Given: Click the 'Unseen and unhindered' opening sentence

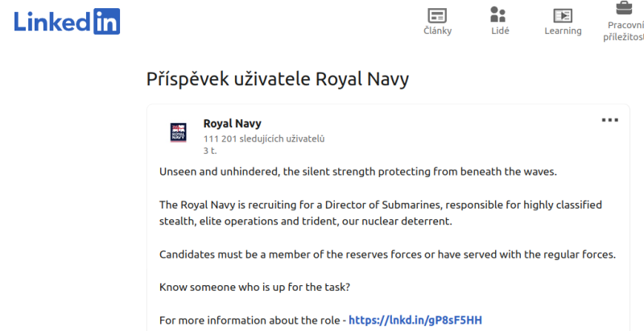Looking at the screenshot, I should point(357,172).
